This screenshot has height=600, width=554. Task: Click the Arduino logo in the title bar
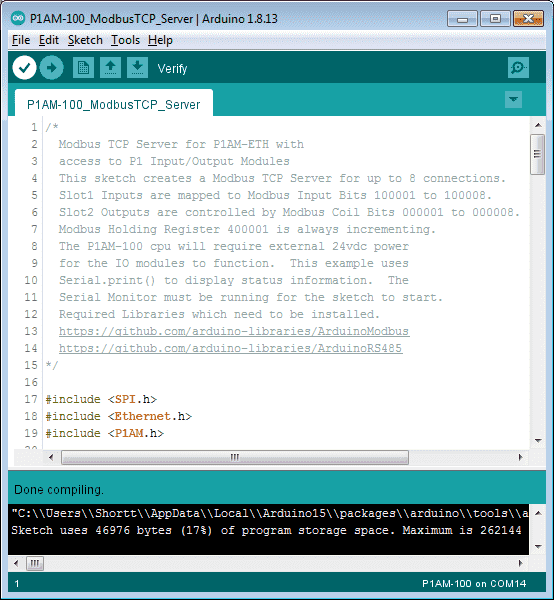[18, 18]
